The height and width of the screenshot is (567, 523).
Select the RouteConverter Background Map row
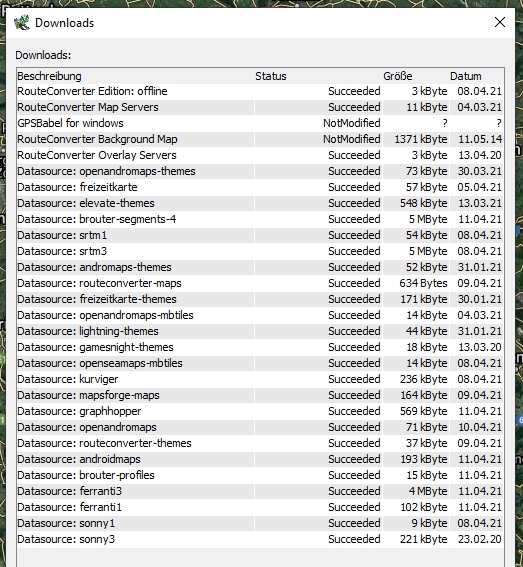click(x=260, y=139)
